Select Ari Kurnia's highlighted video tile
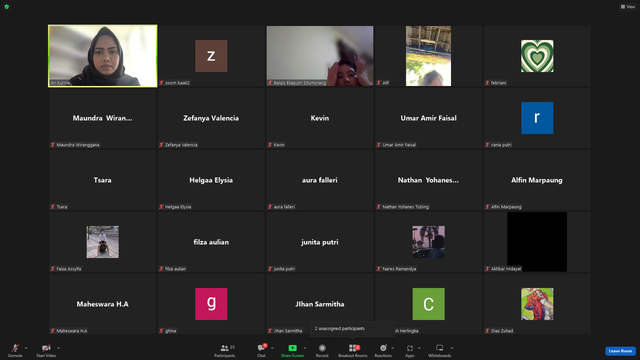 pos(102,56)
